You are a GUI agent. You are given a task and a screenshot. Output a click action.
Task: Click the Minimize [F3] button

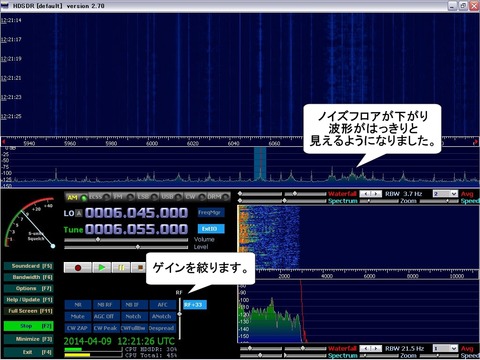28,339
